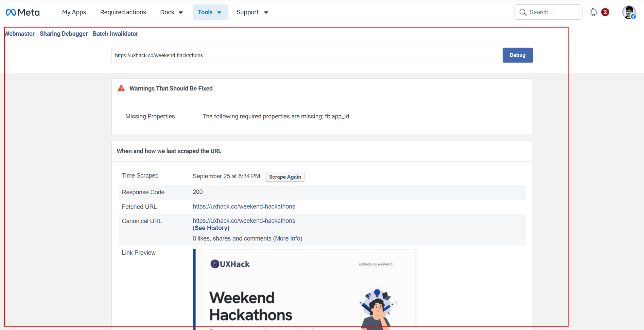Click 'When and how we last scraped the URL'
Screen dimensions: 644x330
pyautogui.click(x=169, y=151)
